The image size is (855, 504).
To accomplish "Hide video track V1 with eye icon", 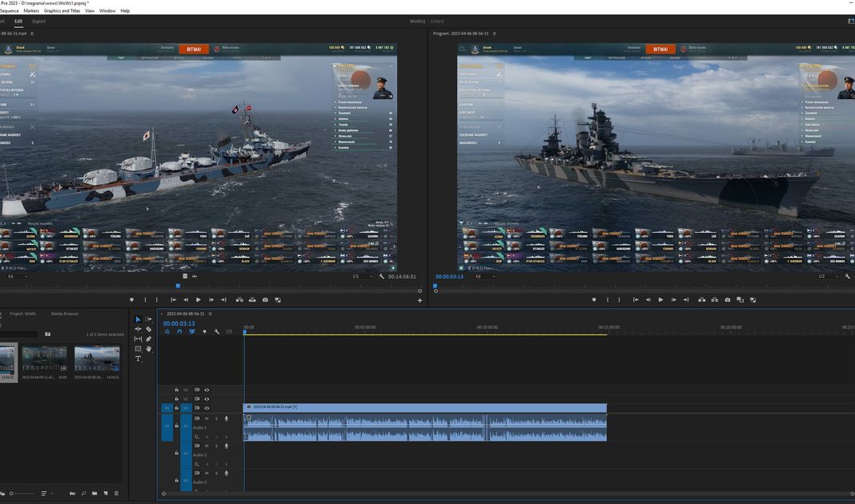I will [207, 408].
